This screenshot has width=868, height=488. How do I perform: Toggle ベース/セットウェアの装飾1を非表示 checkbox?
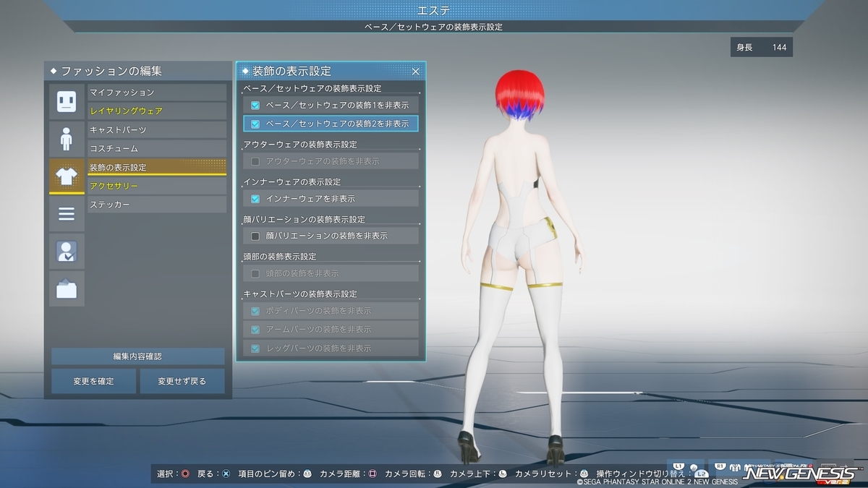(x=255, y=105)
